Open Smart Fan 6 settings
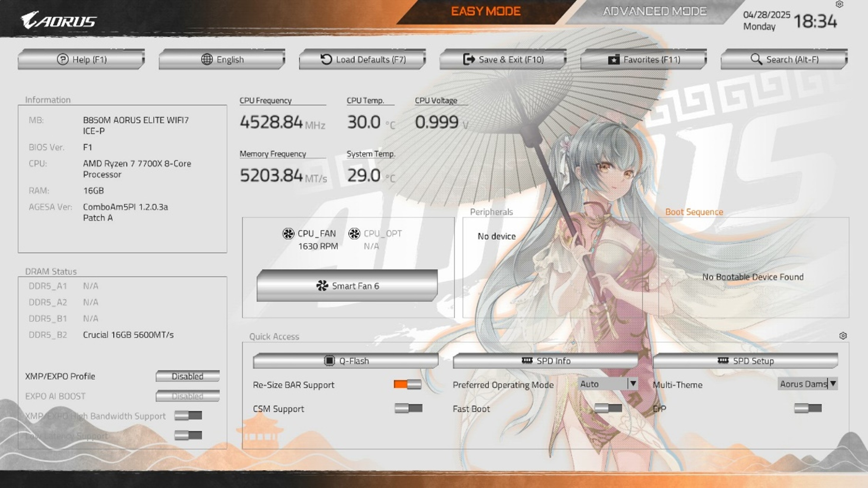 (347, 286)
